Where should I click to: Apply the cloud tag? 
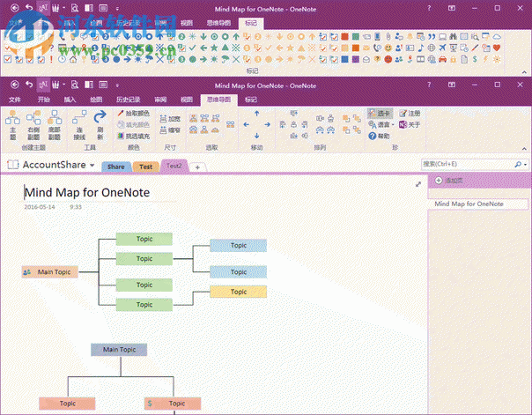pyautogui.click(x=497, y=36)
